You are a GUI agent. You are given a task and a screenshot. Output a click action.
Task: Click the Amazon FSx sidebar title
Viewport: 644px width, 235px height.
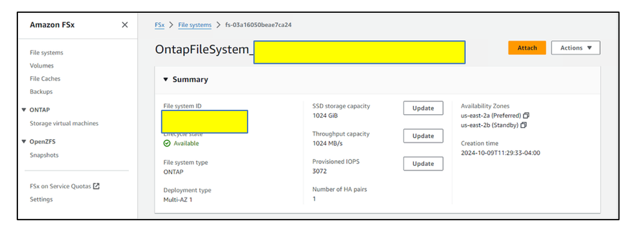[52, 25]
